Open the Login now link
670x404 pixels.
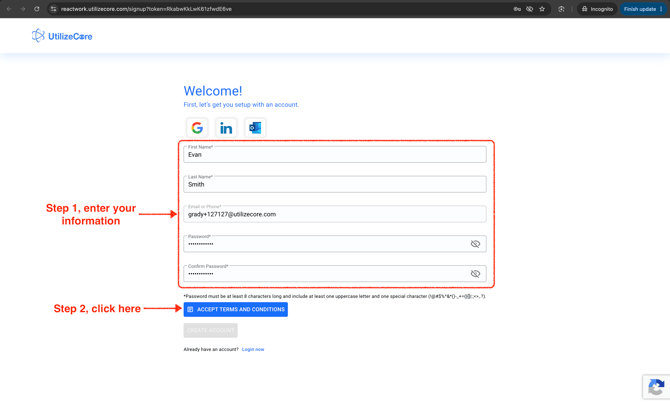pyautogui.click(x=253, y=349)
